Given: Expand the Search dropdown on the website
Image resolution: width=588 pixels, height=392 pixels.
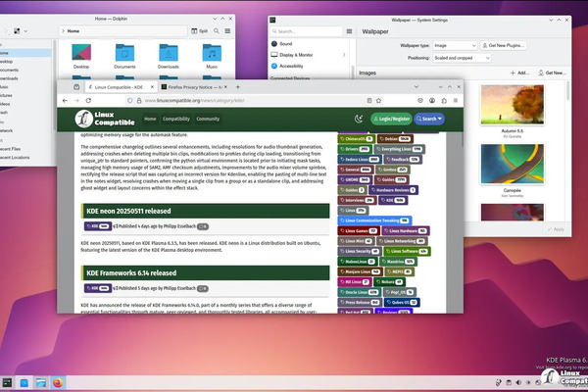Looking at the screenshot, I should tap(429, 119).
